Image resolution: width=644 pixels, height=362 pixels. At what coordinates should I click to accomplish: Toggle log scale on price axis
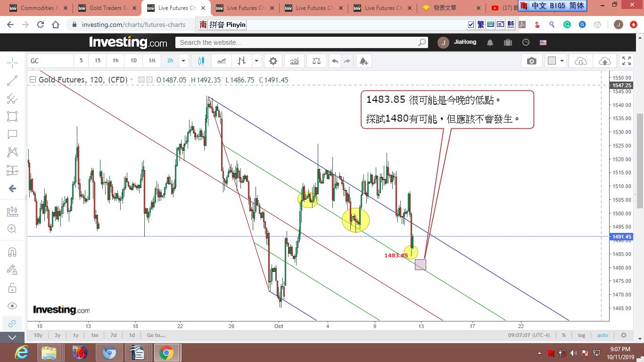pyautogui.click(x=582, y=335)
